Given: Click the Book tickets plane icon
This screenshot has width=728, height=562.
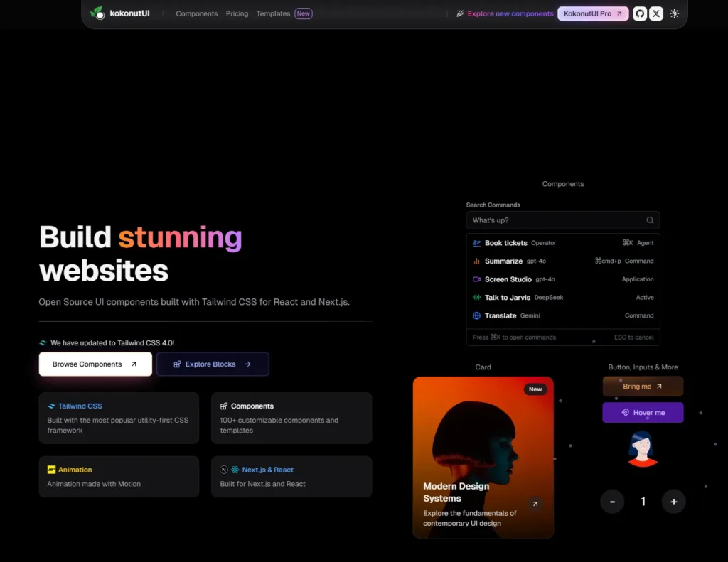Looking at the screenshot, I should click(476, 243).
